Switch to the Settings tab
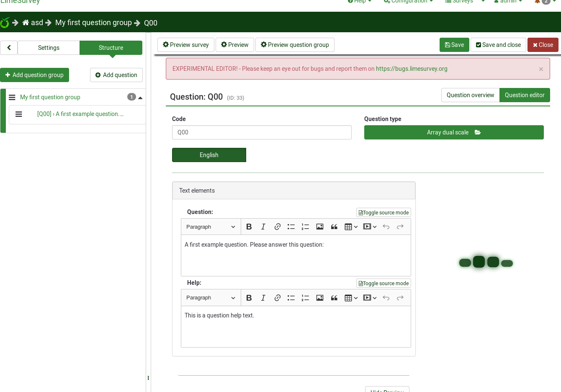The width and height of the screenshot is (561, 392). click(49, 48)
